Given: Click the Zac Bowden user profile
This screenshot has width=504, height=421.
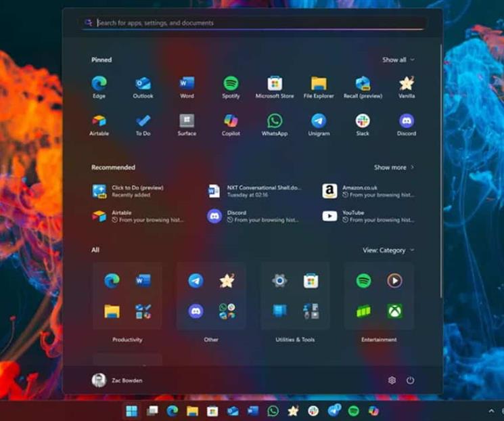Looking at the screenshot, I should point(117,380).
